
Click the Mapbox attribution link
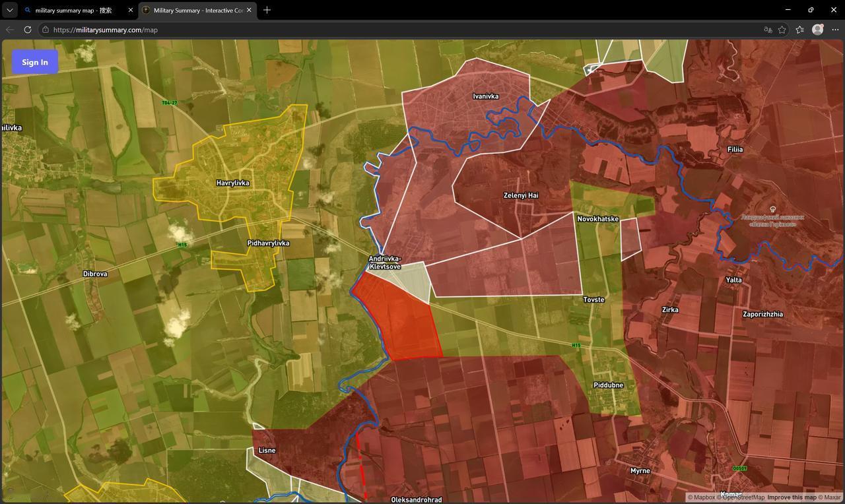701,497
